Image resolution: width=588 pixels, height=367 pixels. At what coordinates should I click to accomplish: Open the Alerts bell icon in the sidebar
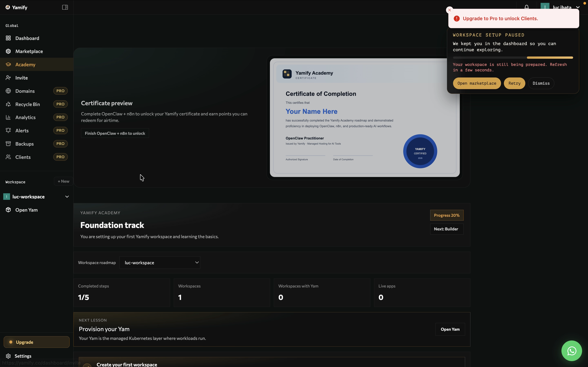tap(8, 130)
